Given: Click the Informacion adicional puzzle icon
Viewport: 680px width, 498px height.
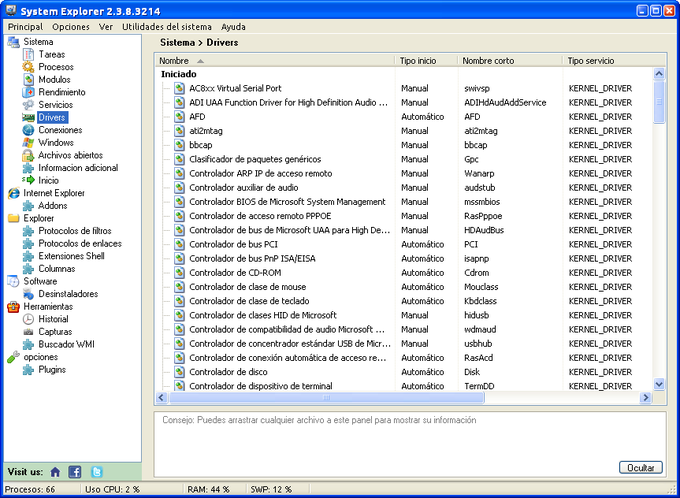Looking at the screenshot, I should (28, 168).
